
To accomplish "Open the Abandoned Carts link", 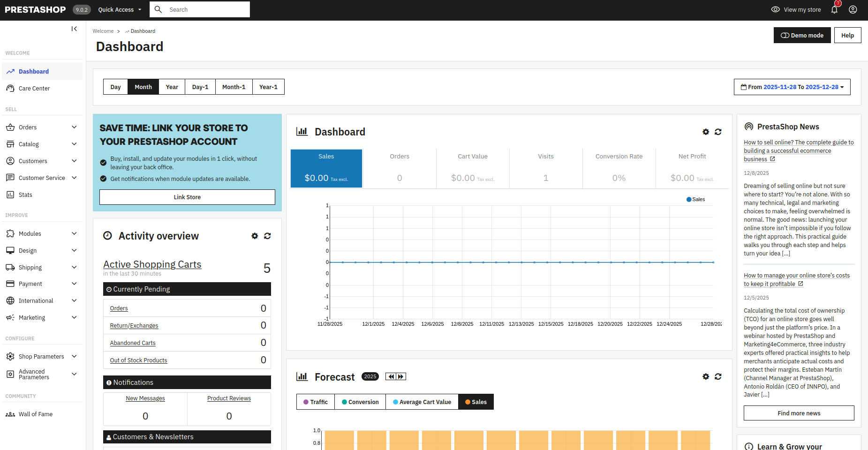I will [x=133, y=343].
